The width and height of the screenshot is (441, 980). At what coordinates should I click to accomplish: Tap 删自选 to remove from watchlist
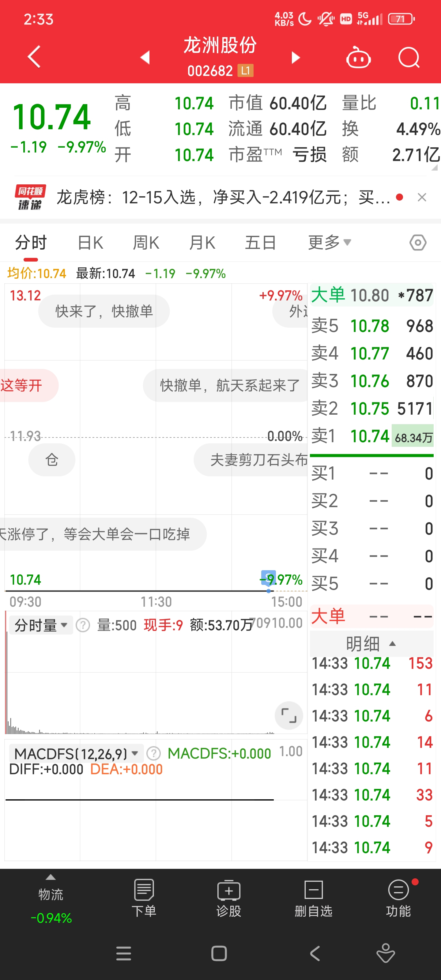tap(314, 898)
